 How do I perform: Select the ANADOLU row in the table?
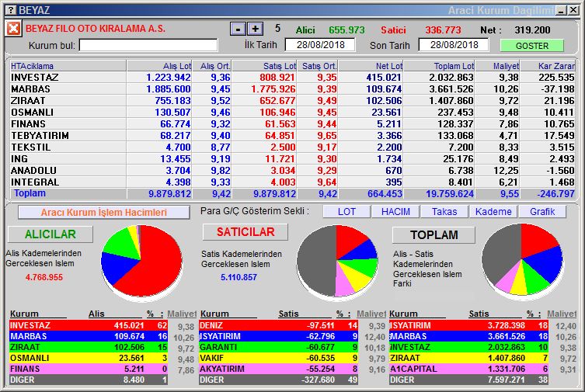(x=292, y=170)
